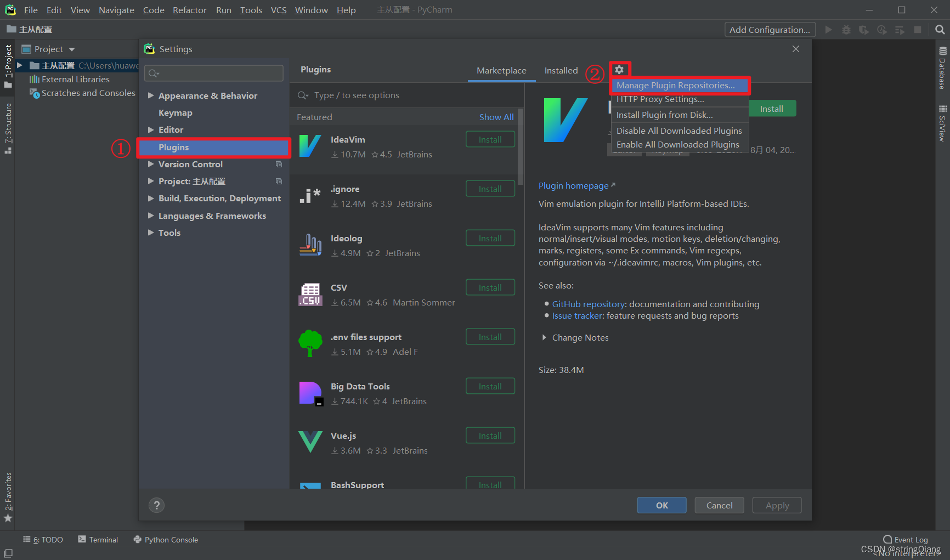
Task: Open the settings help question mark
Action: (156, 505)
